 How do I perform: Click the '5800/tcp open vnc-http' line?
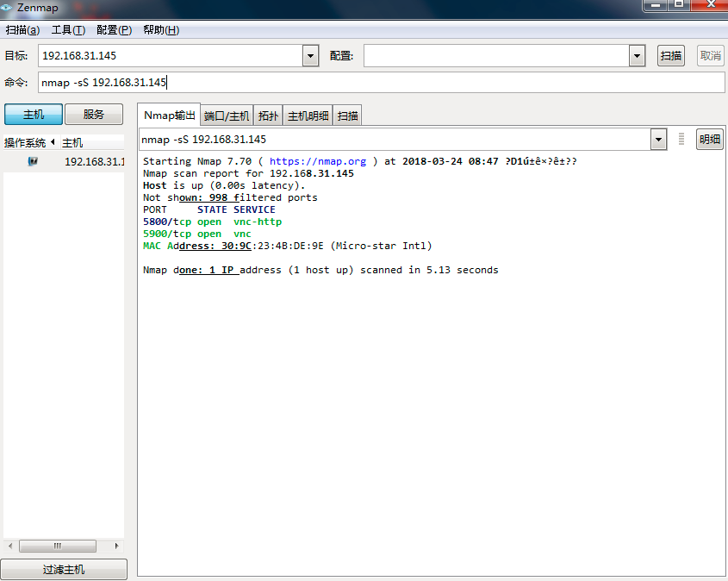(212, 222)
